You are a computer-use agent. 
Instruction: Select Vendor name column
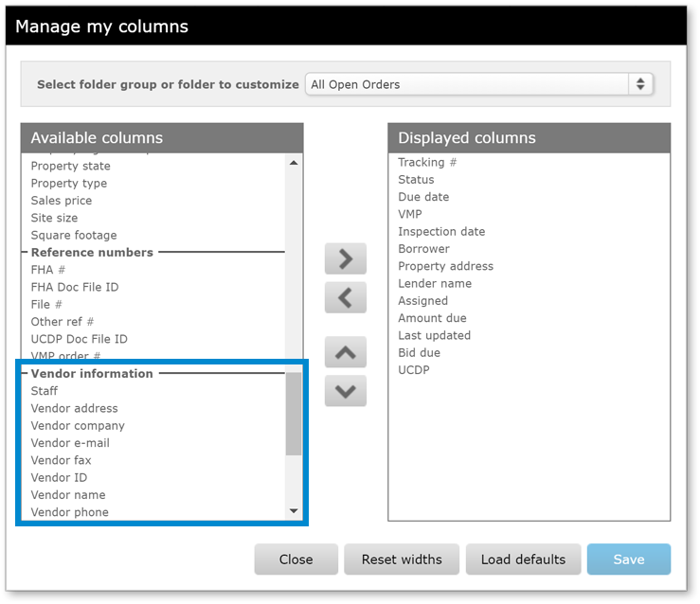[x=68, y=495]
